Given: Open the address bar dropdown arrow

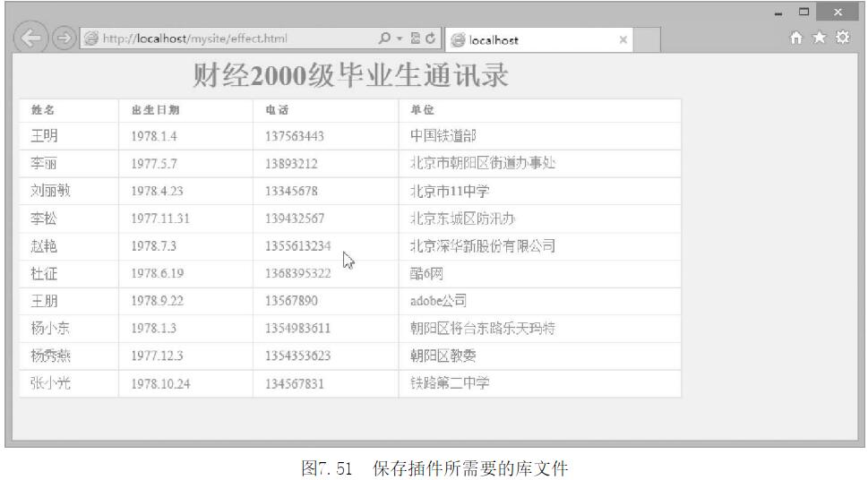Looking at the screenshot, I should point(397,39).
